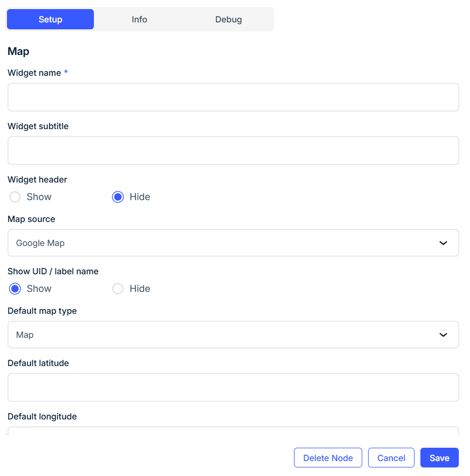This screenshot has width=470, height=476.
Task: Focus the Widget name input field
Action: 233,97
